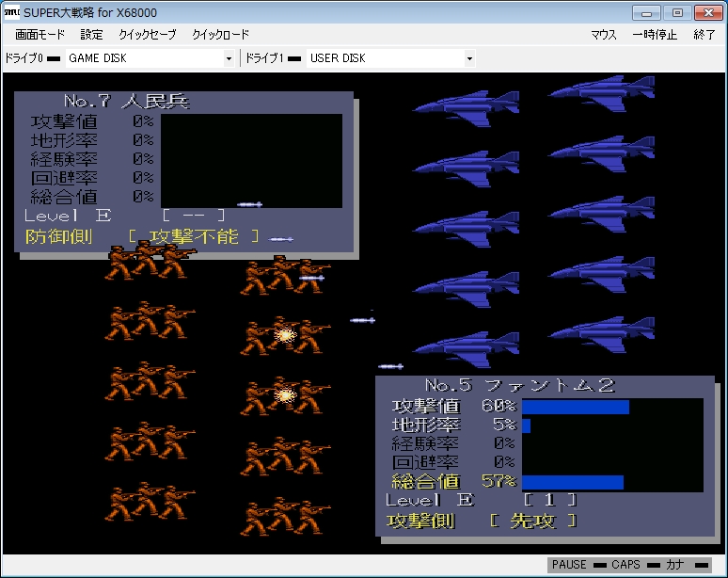
Task: Click the lower explosion flash on infantry
Action: click(x=285, y=395)
